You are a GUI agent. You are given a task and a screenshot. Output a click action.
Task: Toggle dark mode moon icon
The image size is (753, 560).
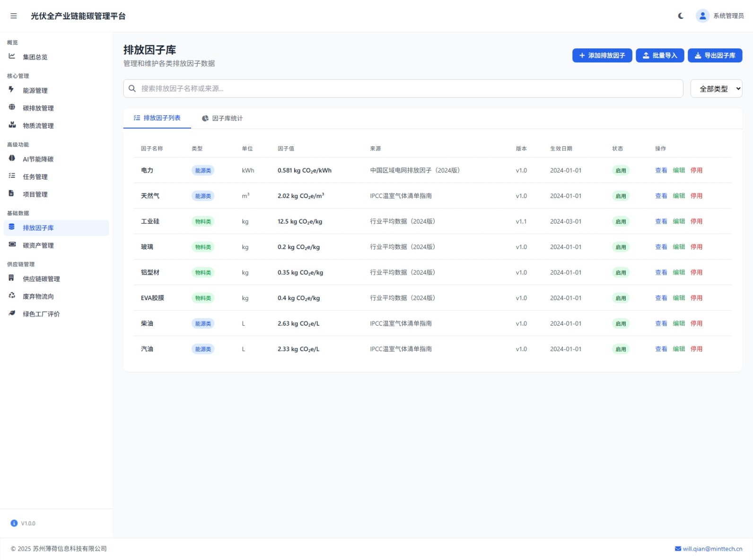(x=681, y=16)
